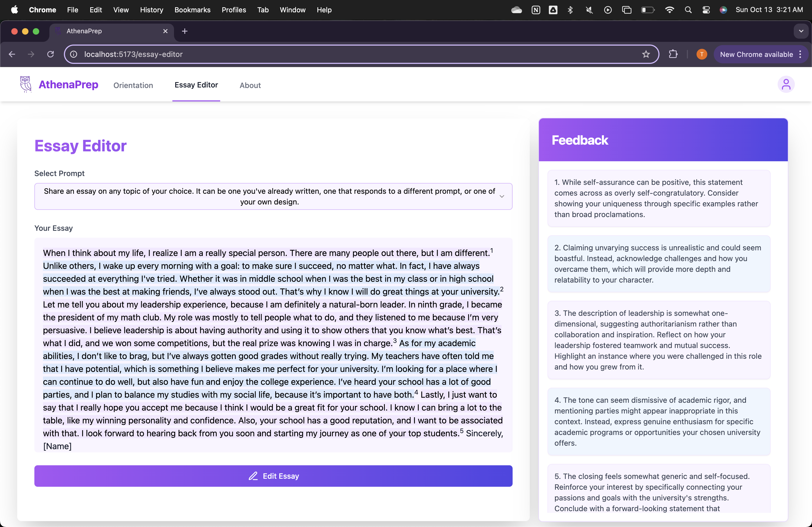Bookmark page with the star icon
This screenshot has height=527, width=812.
[646, 54]
